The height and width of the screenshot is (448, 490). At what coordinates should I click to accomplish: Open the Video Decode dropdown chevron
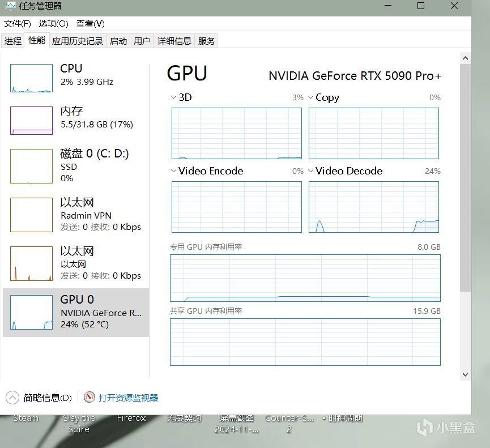click(x=310, y=171)
